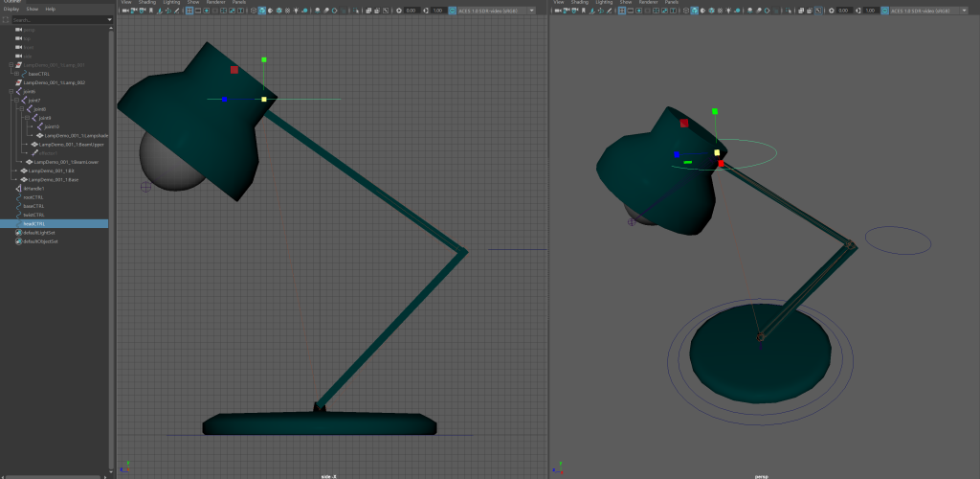Select rootCTRL curve in the Outliner
Image resolution: width=980 pixels, height=479 pixels.
click(34, 197)
